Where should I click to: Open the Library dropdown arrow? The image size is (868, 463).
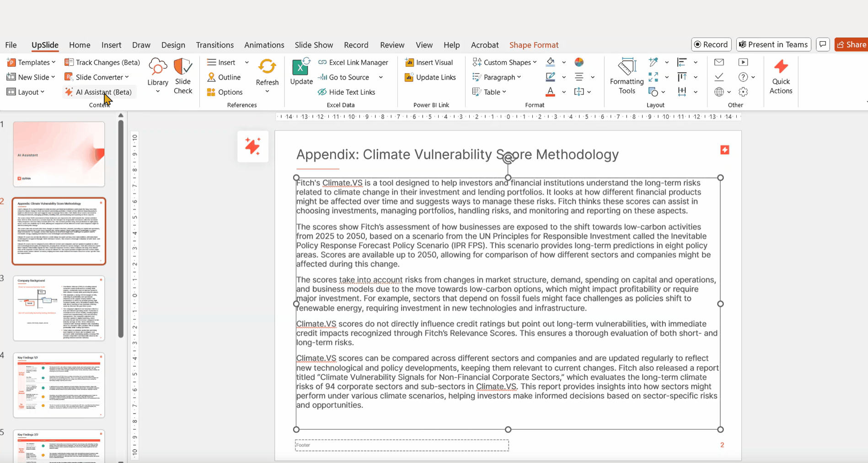tap(158, 92)
